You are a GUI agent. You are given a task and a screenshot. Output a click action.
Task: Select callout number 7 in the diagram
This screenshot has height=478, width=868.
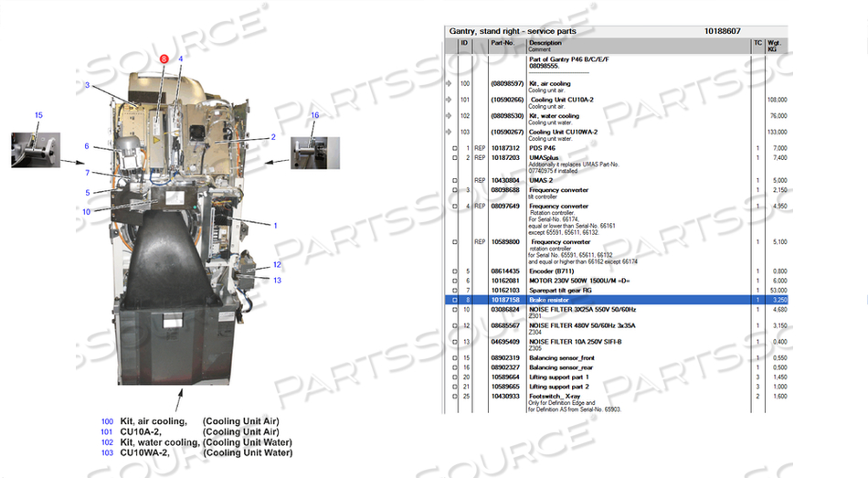pos(87,173)
